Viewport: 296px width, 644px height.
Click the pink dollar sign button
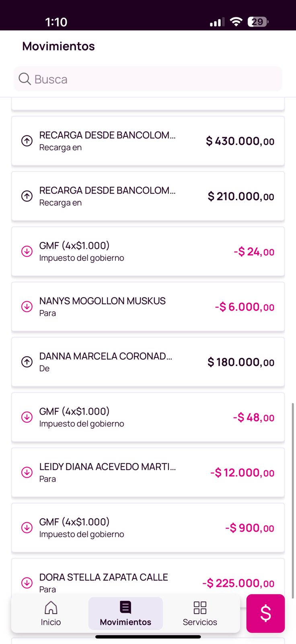pos(265,613)
